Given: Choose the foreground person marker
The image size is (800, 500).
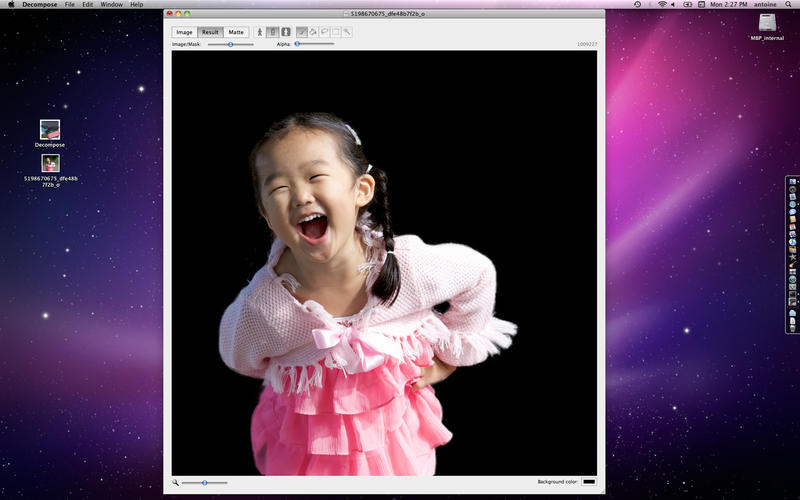Looking at the screenshot, I should click(259, 32).
